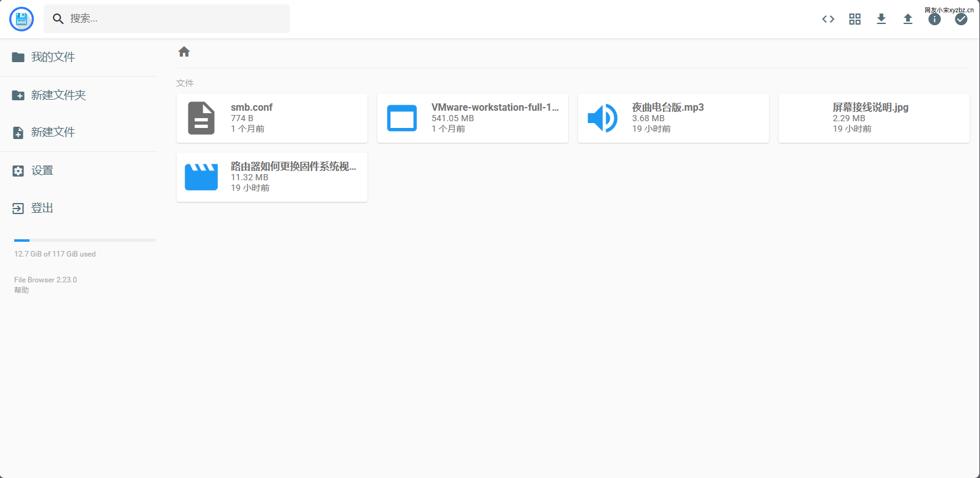Click the 2.29 MB size text

coord(849,118)
